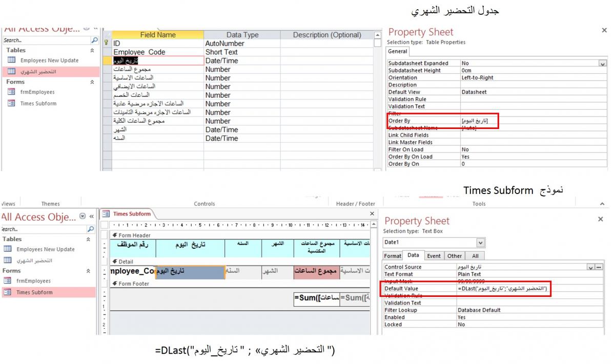Open the All tab in Property Sheet
The height and width of the screenshot is (364, 615).
coord(475,256)
